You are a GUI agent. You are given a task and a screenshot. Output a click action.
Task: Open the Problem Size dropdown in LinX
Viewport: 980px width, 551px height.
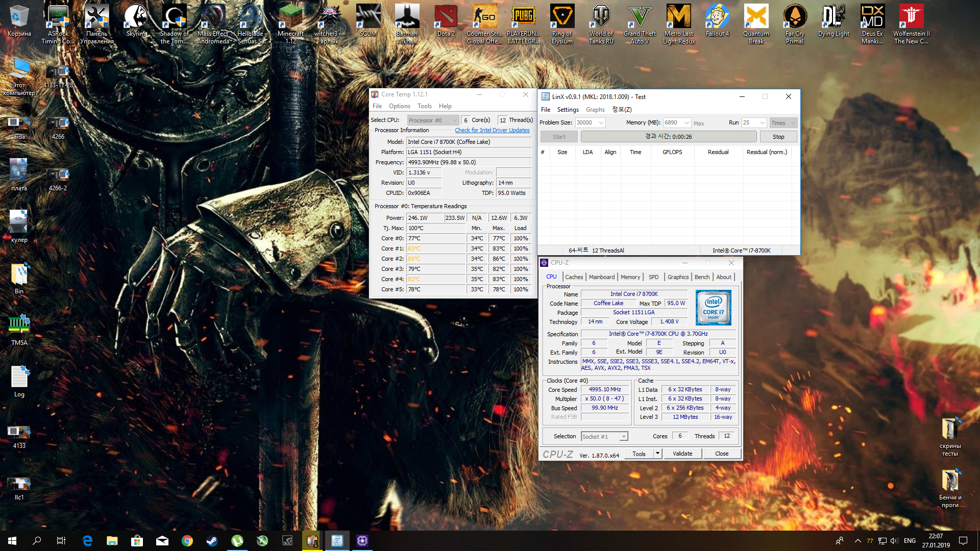[601, 123]
